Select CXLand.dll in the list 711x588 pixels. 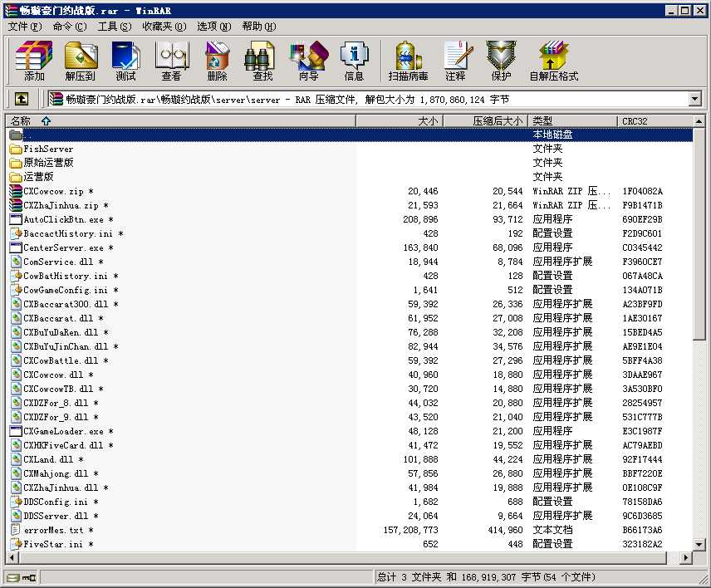(x=349, y=459)
